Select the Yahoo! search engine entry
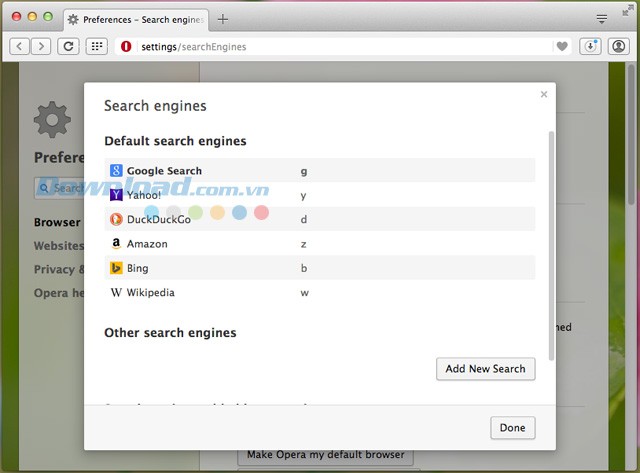Viewport: 640px width, 473px height. coord(144,195)
